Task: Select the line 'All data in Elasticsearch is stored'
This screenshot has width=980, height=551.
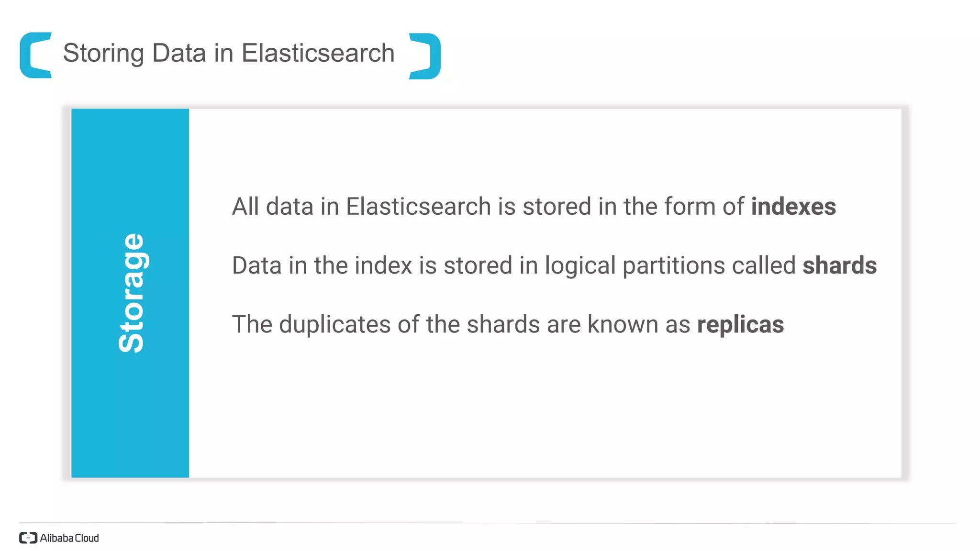Action: click(534, 207)
